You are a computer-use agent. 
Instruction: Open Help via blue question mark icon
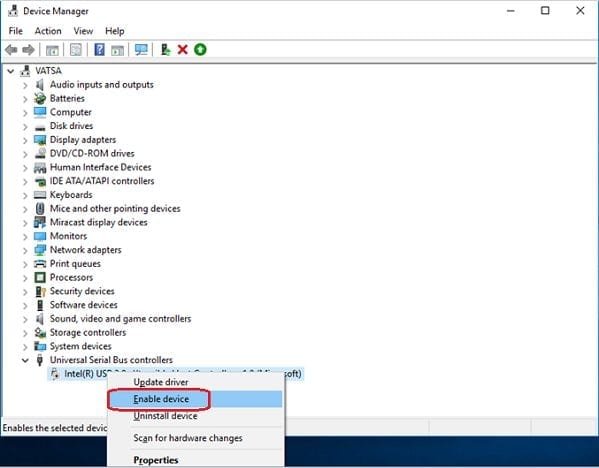(99, 50)
